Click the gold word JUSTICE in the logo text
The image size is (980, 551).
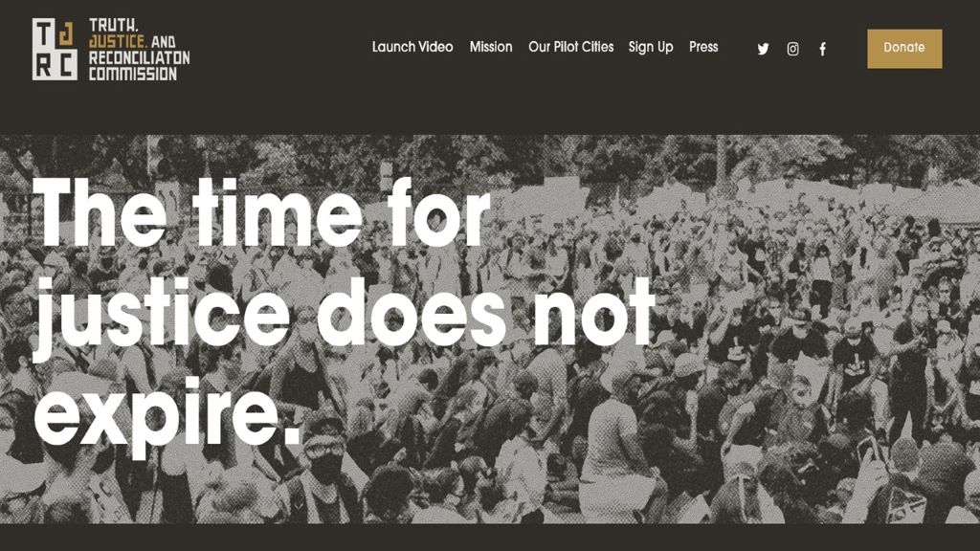tap(118, 42)
